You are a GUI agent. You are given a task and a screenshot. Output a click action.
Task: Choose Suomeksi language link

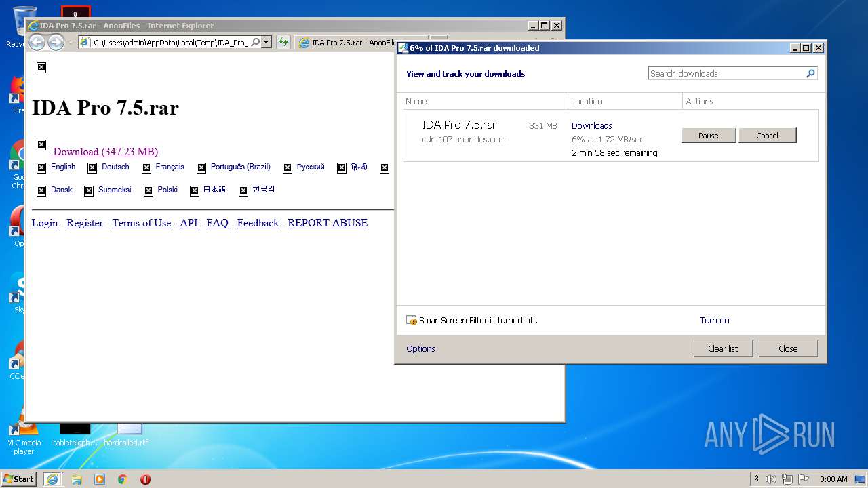click(x=115, y=190)
